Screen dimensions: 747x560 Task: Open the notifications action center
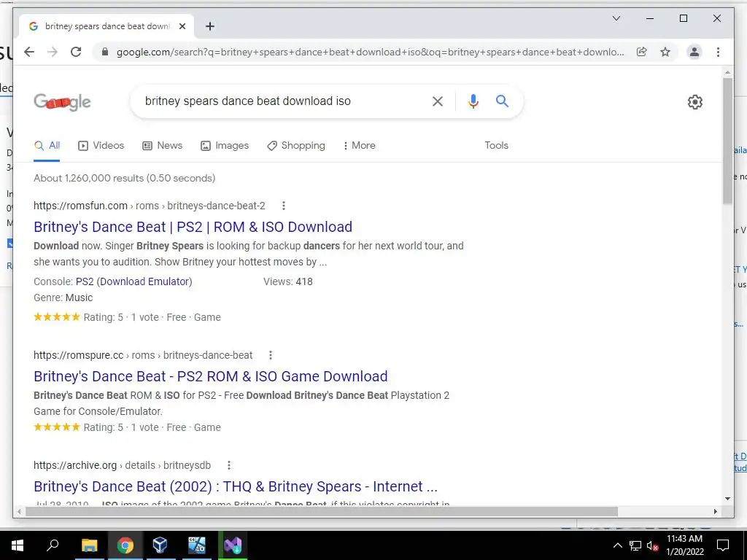coord(723,545)
